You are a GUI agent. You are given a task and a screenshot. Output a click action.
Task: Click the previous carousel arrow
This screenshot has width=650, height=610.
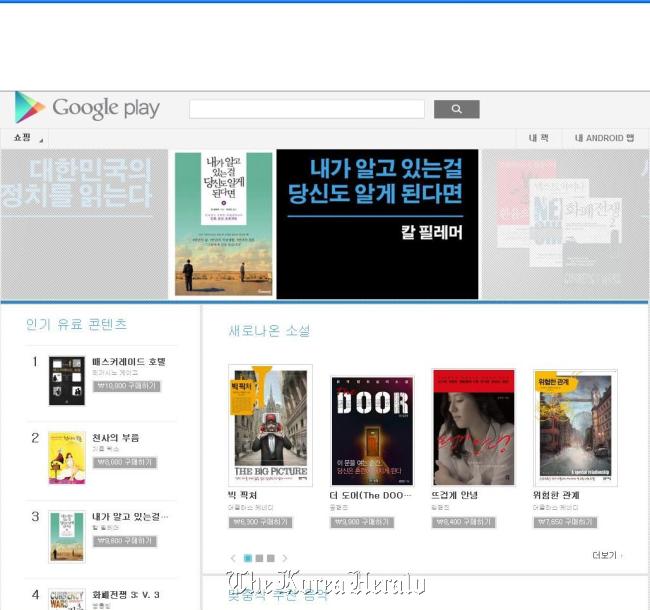click(233, 558)
